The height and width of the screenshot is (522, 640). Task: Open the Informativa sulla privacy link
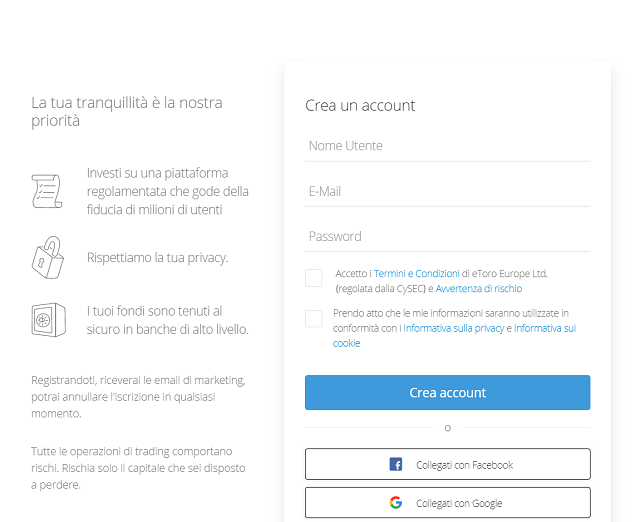pyautogui.click(x=453, y=328)
